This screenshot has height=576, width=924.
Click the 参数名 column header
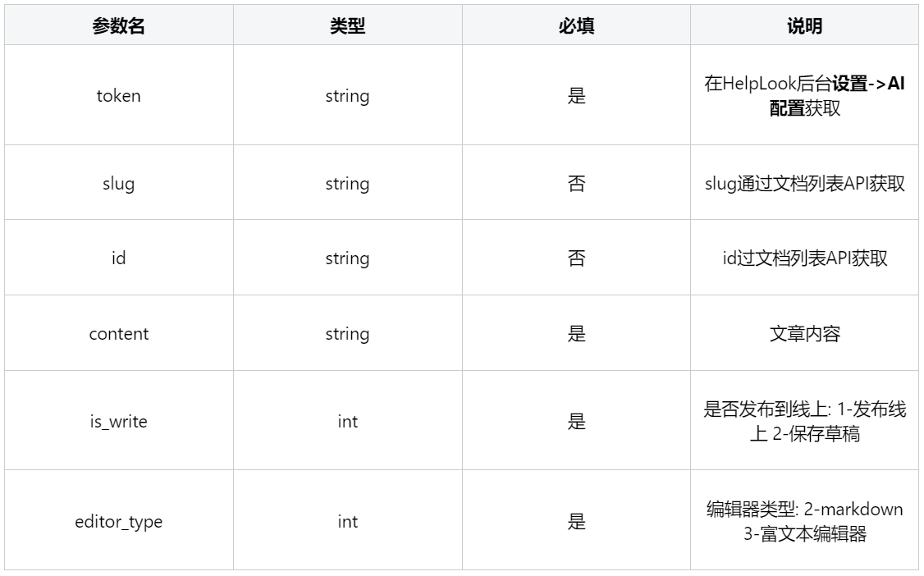pos(118,26)
